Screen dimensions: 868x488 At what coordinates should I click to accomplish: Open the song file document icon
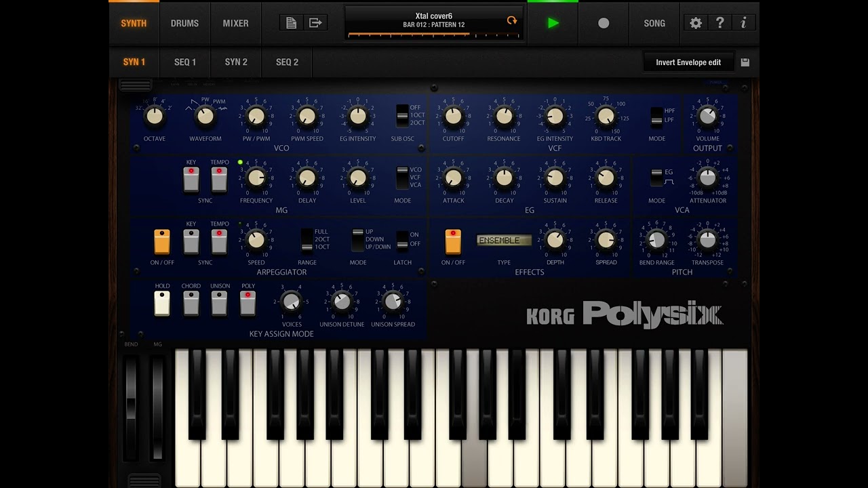point(292,23)
